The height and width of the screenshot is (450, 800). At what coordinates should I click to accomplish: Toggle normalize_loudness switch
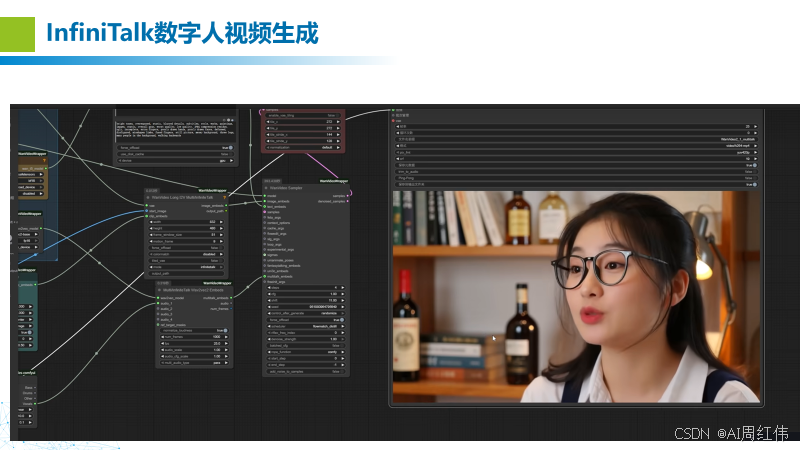point(194,331)
